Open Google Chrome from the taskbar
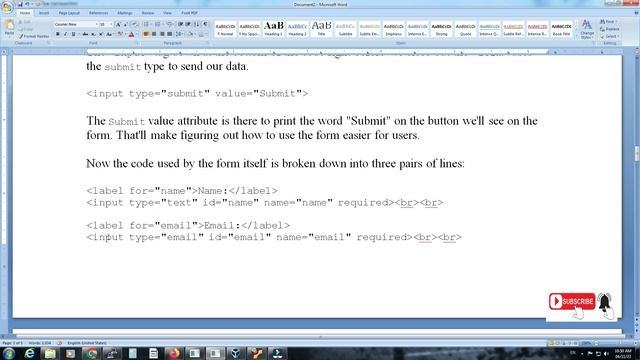 click(x=91, y=353)
